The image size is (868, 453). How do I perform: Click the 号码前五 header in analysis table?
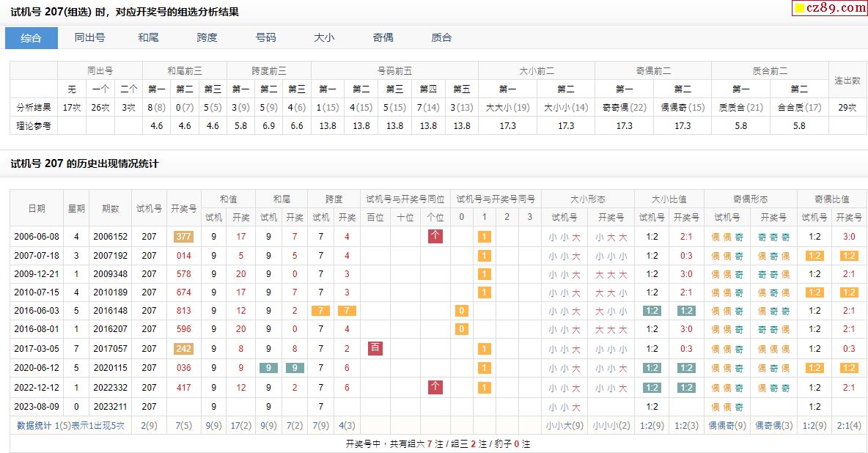pyautogui.click(x=394, y=71)
